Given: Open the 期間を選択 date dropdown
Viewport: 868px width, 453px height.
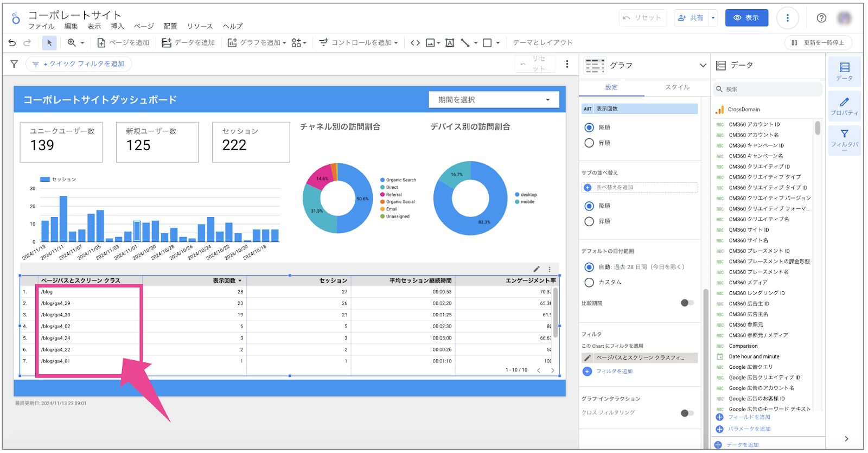Looking at the screenshot, I should (x=494, y=100).
